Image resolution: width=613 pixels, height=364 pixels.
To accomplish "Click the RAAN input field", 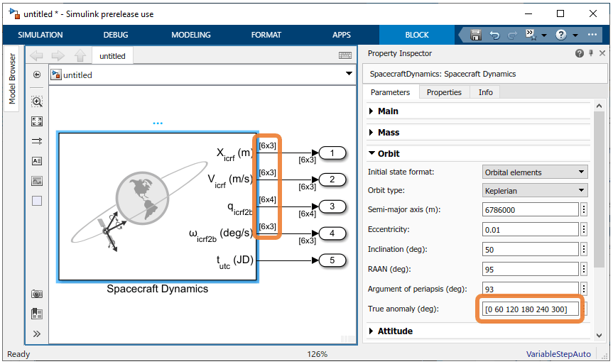I will [x=530, y=270].
